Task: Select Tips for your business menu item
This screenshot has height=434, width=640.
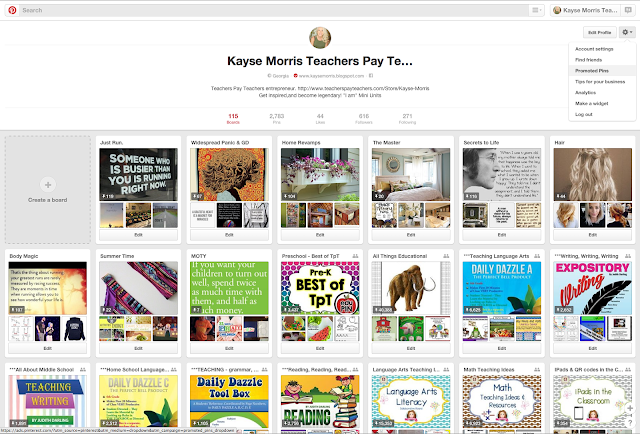Action: click(x=602, y=82)
